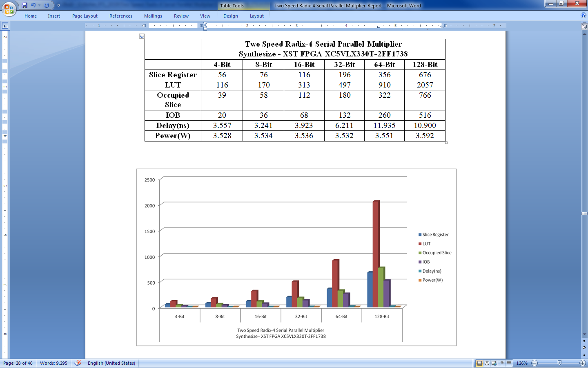Open Word Help question mark
Viewport: 588px width, 368px height.
pos(584,15)
